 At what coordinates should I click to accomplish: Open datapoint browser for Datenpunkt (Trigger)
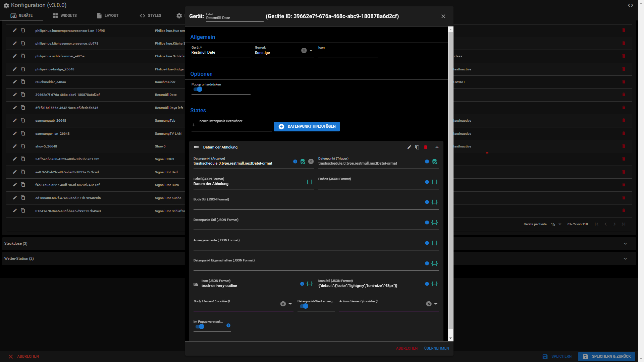click(435, 162)
